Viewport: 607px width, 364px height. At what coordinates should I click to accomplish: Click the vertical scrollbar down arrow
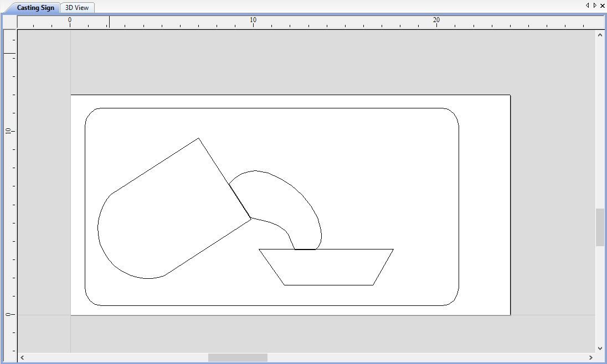click(x=600, y=349)
